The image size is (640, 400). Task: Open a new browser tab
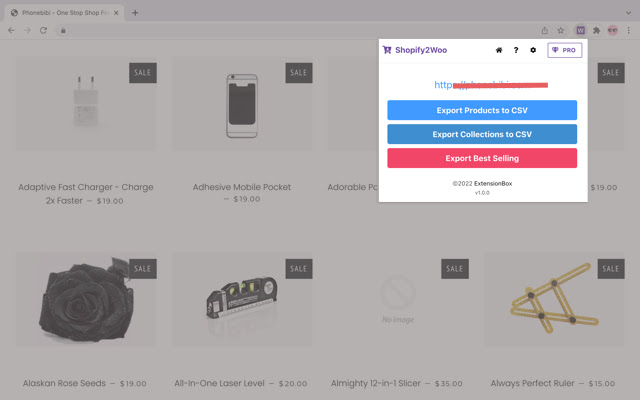135,13
